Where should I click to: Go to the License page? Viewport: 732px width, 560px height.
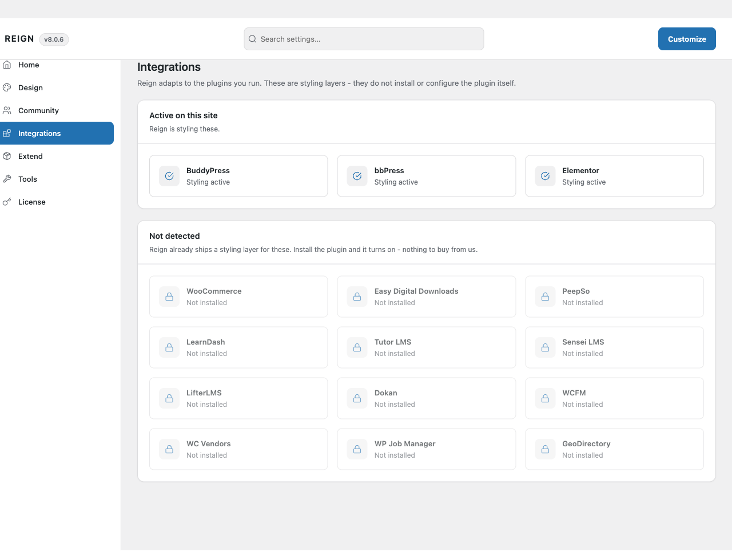click(x=57, y=202)
